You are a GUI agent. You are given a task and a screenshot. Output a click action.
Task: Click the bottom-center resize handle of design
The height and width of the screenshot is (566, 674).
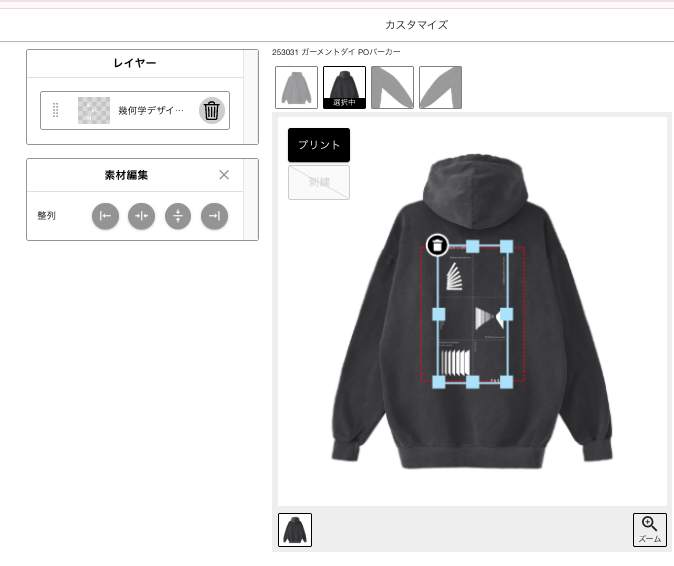472,382
